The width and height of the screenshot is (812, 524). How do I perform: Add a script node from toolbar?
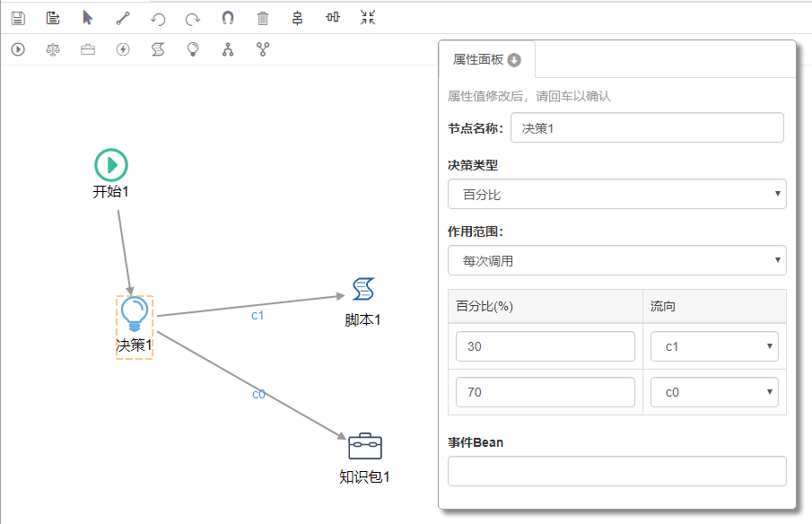click(x=158, y=49)
